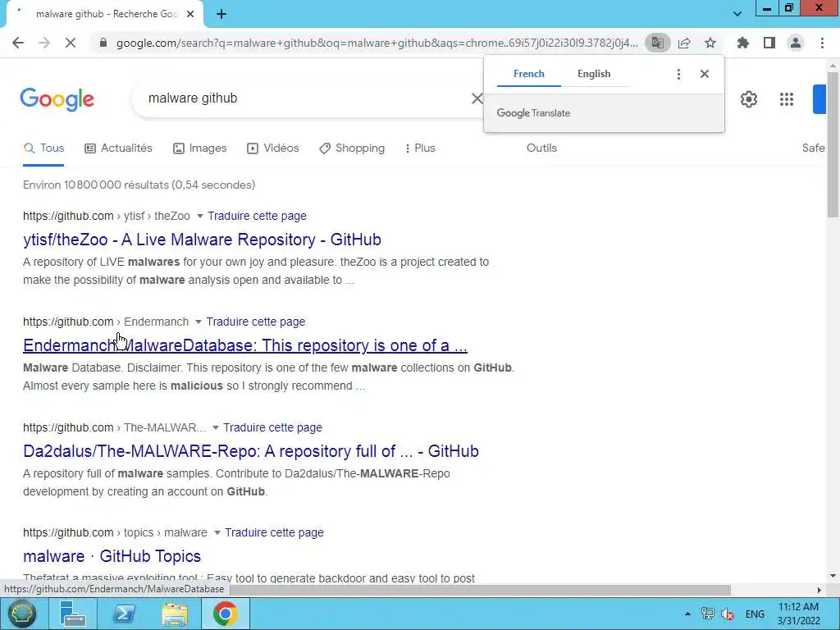This screenshot has height=630, width=840.
Task: Bookmark this page with star icon
Action: (x=710, y=43)
